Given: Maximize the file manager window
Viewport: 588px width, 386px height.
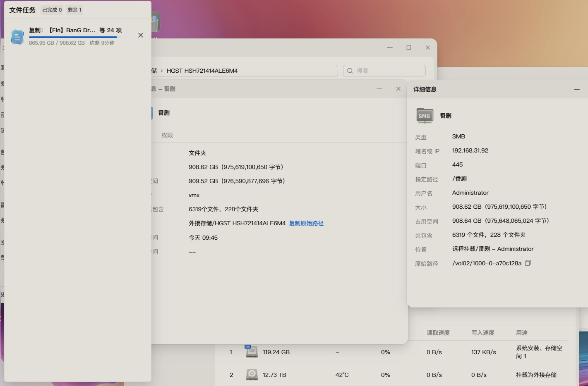Looking at the screenshot, I should pos(409,48).
